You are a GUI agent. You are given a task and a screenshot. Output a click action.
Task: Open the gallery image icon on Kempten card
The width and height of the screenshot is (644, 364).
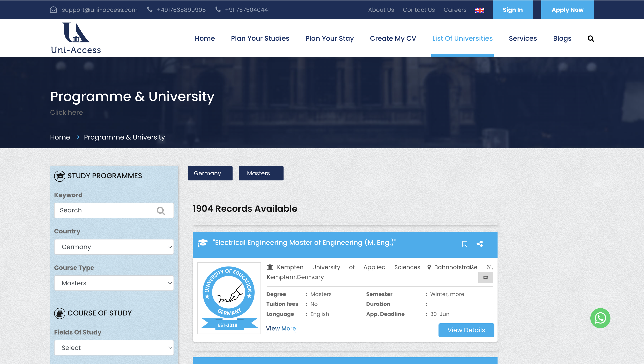click(485, 278)
